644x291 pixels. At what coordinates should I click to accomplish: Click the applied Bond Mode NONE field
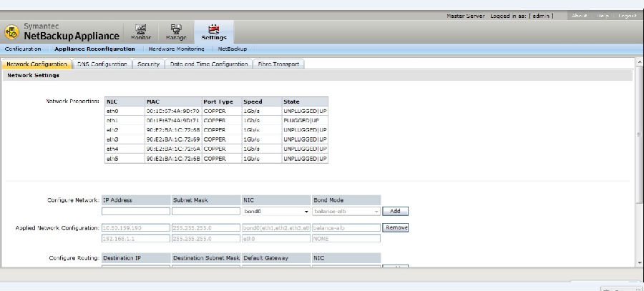[x=346, y=238]
